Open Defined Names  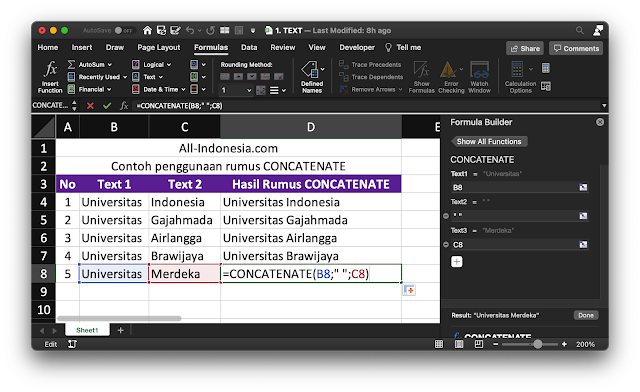tap(312, 77)
